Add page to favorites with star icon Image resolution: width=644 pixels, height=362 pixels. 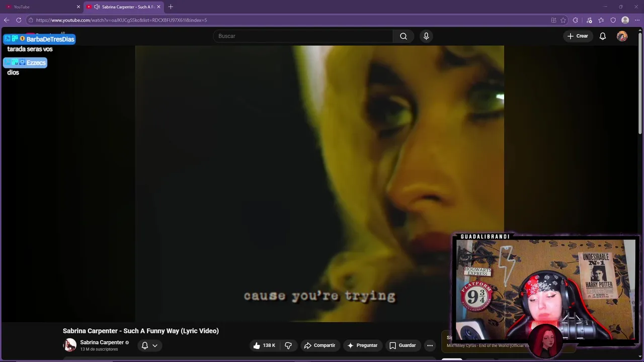tap(563, 20)
